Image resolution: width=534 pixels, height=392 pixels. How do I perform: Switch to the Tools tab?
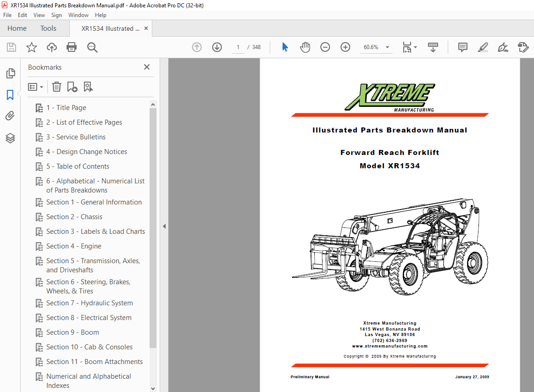tap(48, 28)
